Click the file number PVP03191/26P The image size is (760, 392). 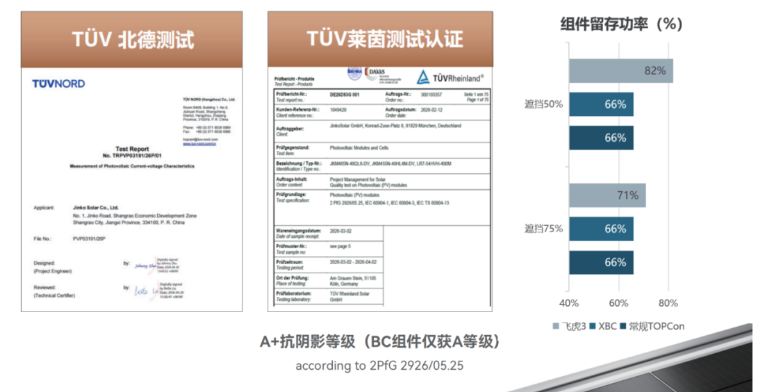point(89,239)
